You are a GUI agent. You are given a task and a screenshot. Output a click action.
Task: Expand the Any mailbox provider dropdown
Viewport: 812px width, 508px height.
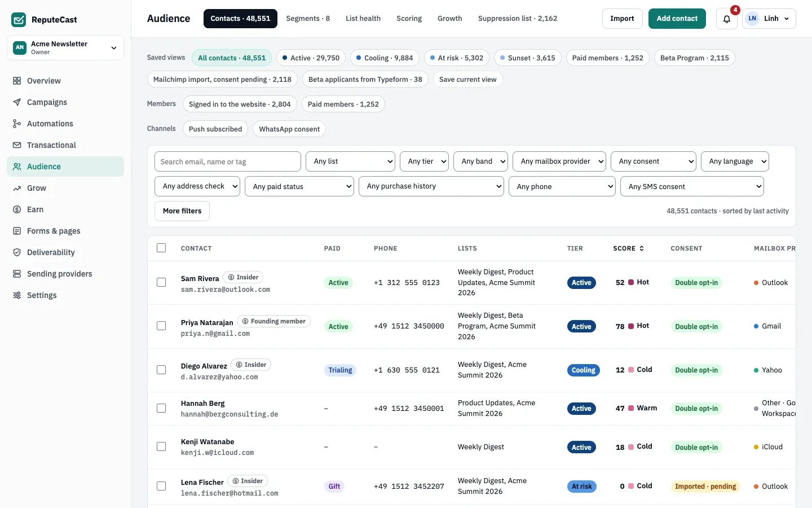click(x=559, y=161)
